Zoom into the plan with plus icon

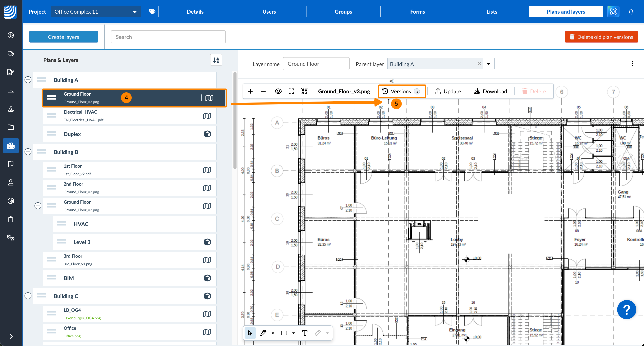(x=250, y=91)
